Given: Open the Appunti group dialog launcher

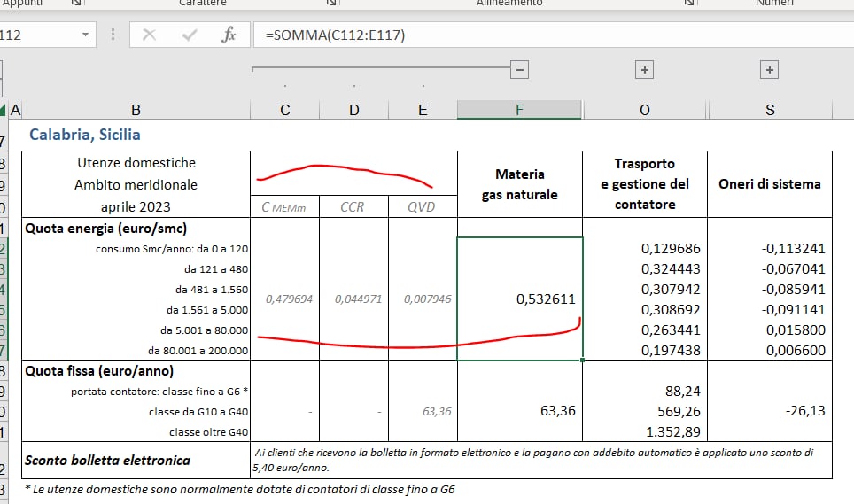Looking at the screenshot, I should coord(74,4).
